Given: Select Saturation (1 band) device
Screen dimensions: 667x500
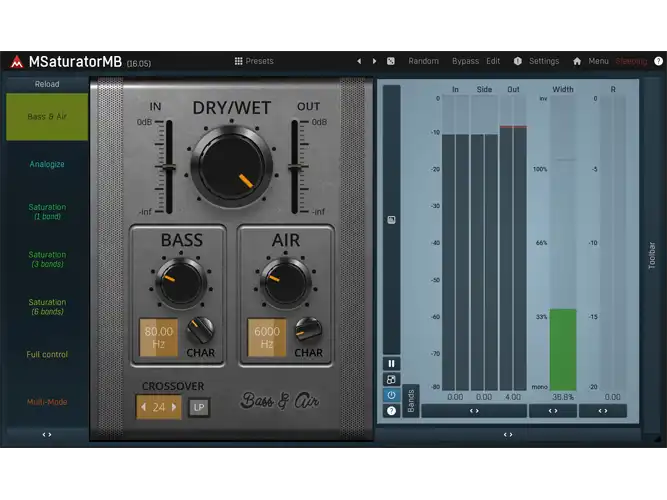Looking at the screenshot, I should (47, 211).
